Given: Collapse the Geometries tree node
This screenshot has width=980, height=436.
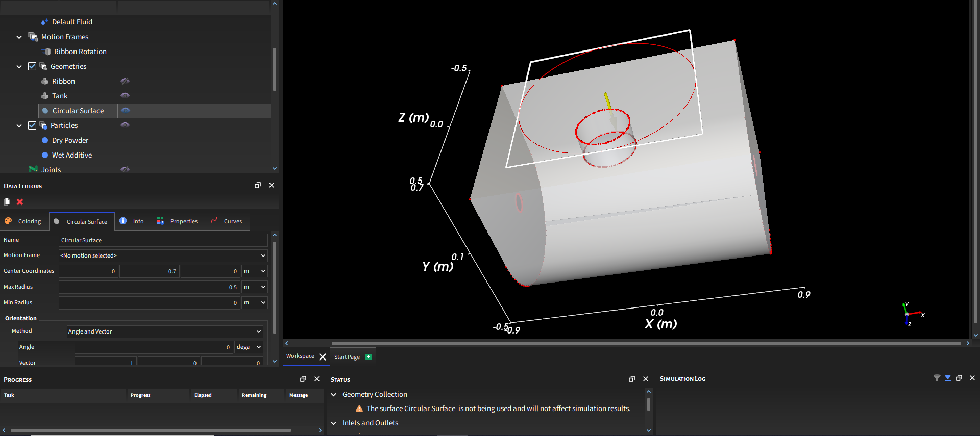Looking at the screenshot, I should [19, 67].
